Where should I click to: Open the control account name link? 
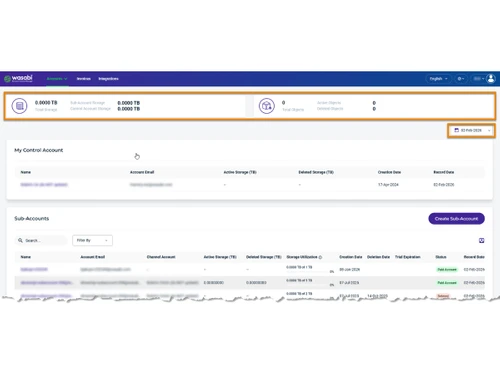pyautogui.click(x=44, y=185)
